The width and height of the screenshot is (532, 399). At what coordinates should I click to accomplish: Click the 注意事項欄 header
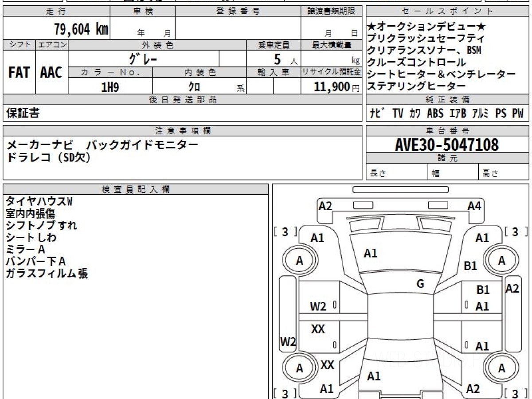[x=182, y=130]
